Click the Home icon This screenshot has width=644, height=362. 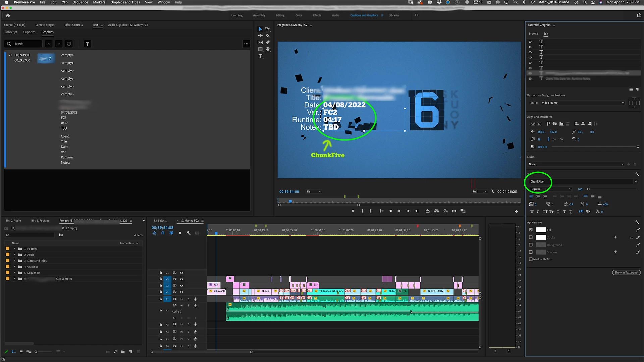(8, 15)
